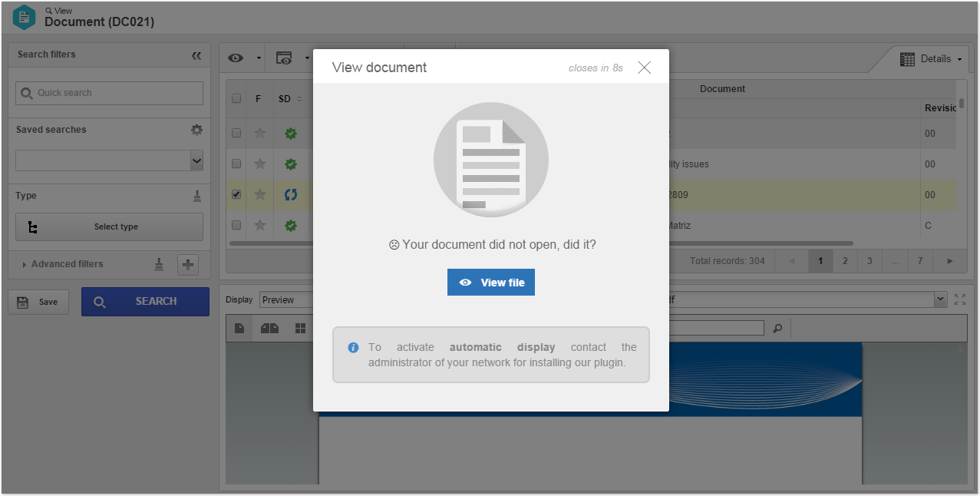
Task: Open Saved searches settings gear
Action: tap(196, 130)
